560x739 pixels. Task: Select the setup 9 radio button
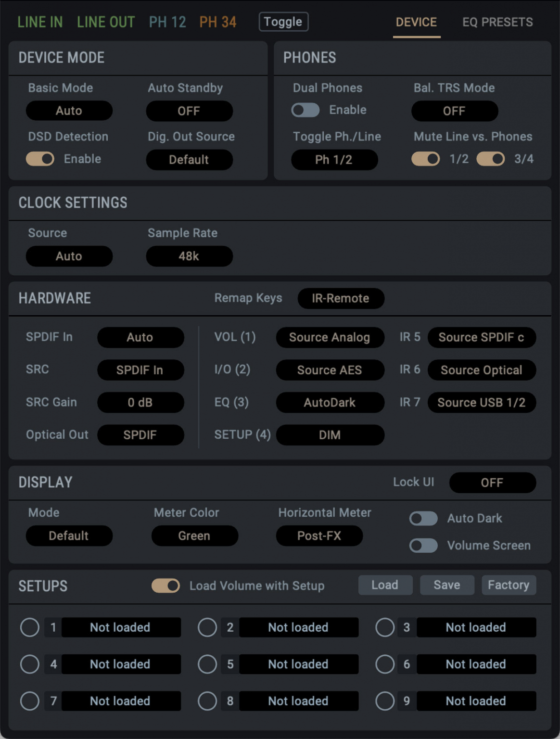click(x=385, y=701)
